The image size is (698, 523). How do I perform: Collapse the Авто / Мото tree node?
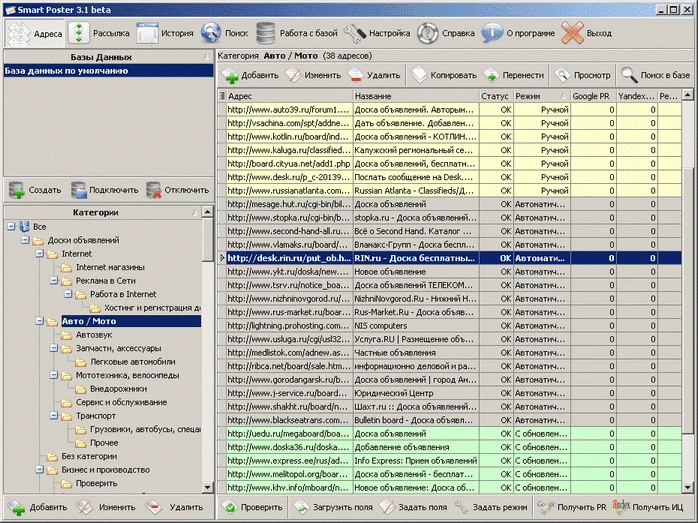[40, 321]
